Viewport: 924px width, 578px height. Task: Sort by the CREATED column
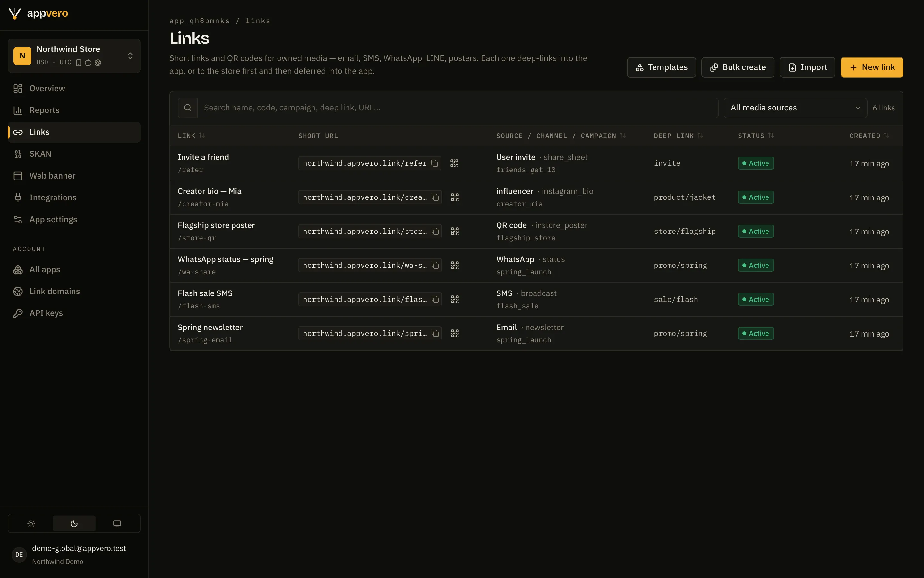[869, 136]
